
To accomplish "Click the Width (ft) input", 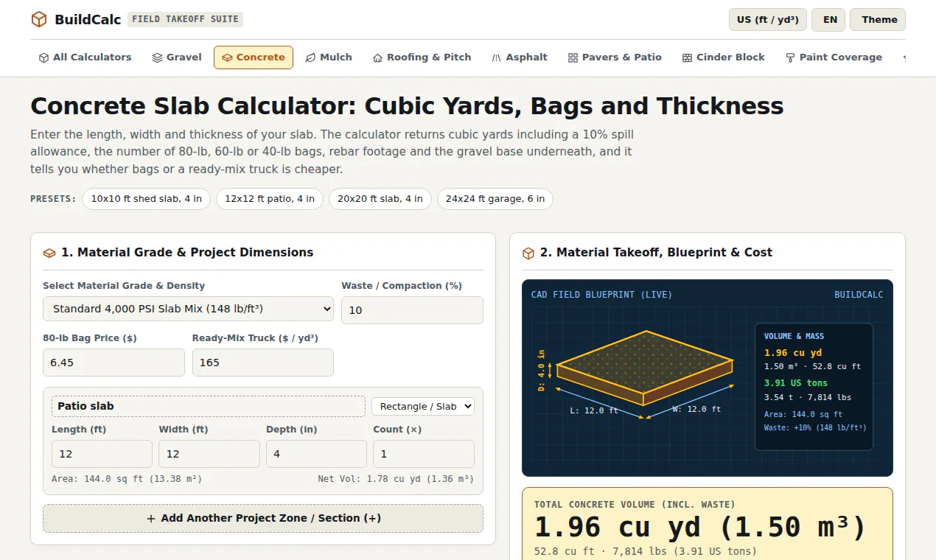I will tap(209, 454).
